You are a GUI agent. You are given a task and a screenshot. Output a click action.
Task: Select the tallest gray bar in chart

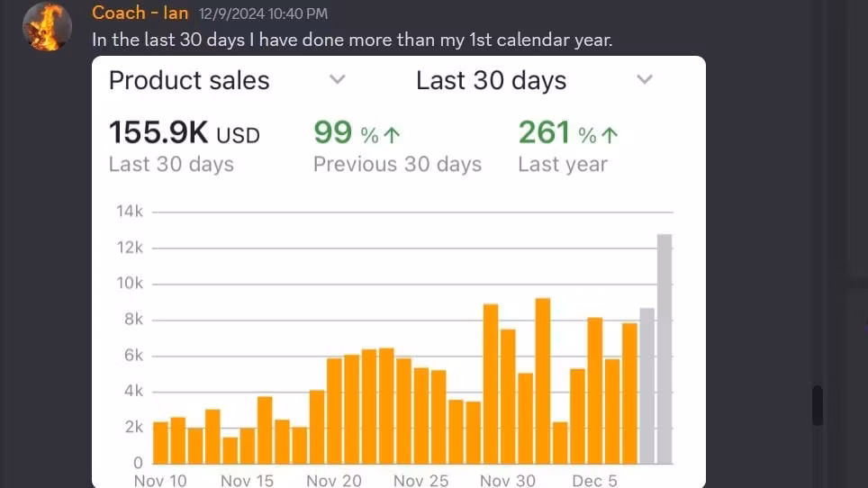tap(665, 349)
